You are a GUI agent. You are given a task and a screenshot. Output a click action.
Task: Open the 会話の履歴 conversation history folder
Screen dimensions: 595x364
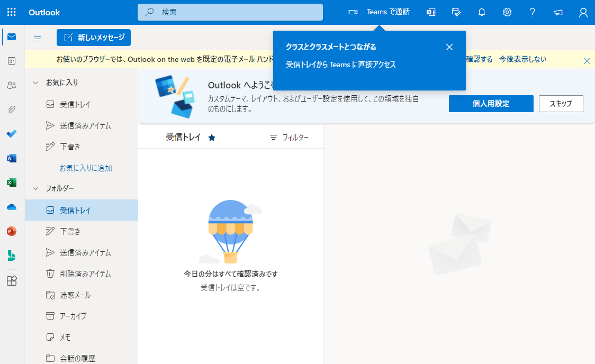[x=82, y=358]
